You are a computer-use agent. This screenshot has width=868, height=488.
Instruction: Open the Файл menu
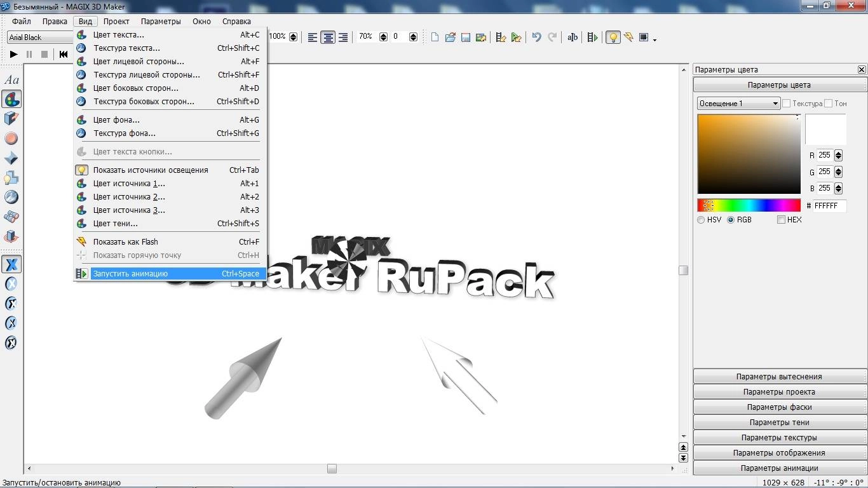point(22,21)
